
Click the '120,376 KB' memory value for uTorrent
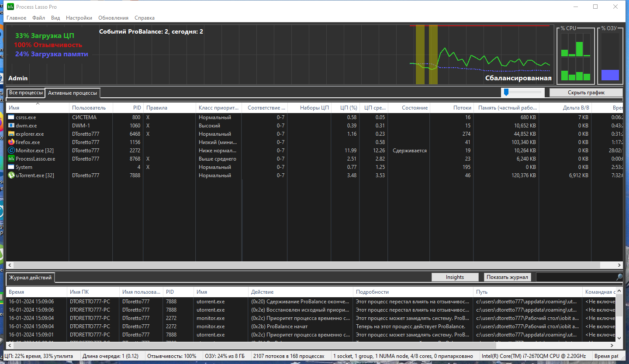click(521, 175)
